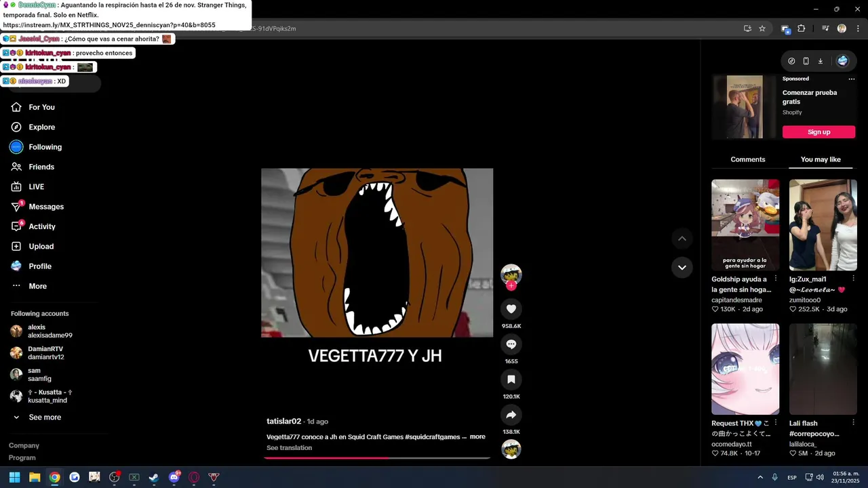Open the profile avatar in top pill
The image size is (868, 488).
(x=842, y=61)
